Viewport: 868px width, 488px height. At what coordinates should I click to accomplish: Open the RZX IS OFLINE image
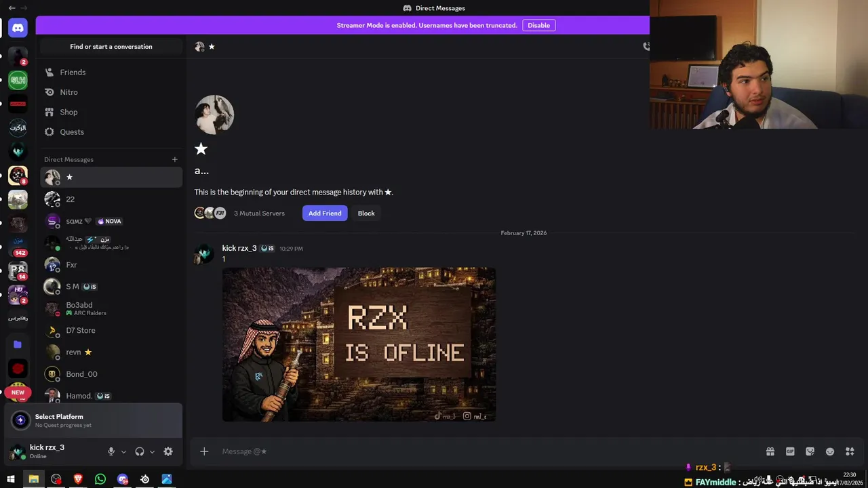[359, 344]
